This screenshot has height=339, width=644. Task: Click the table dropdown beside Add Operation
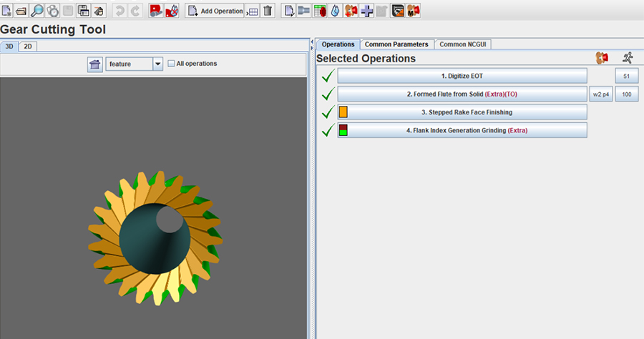point(252,11)
